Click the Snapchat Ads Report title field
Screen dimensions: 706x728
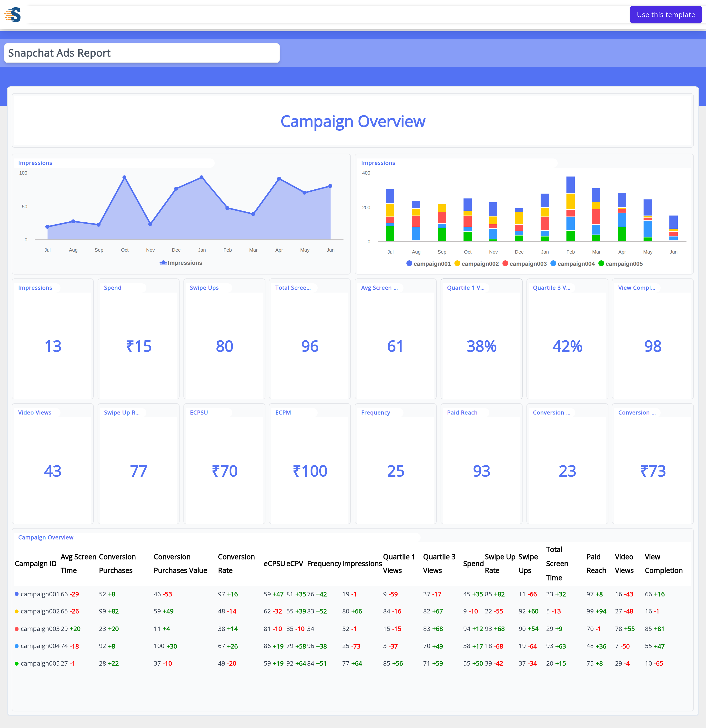[x=141, y=53]
